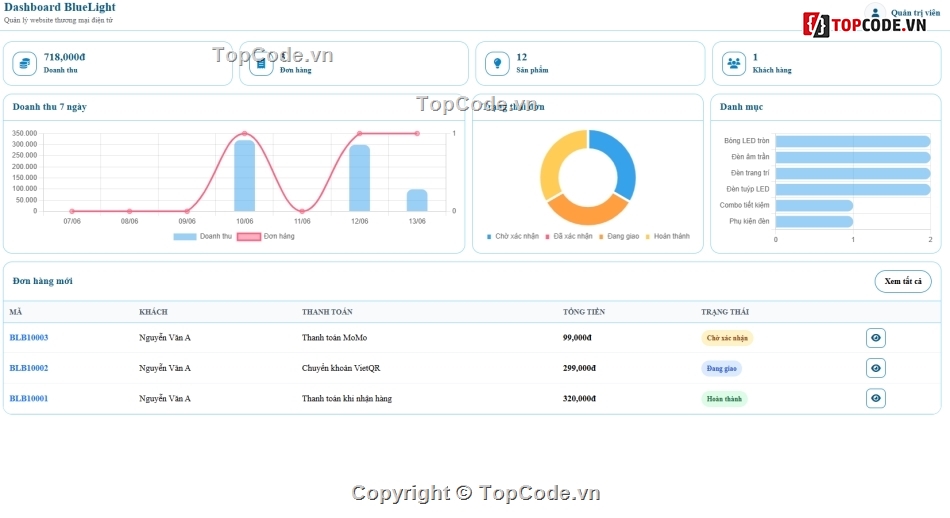This screenshot has height=518, width=950.
Task: Click the orange donut chart segment
Action: point(587,212)
